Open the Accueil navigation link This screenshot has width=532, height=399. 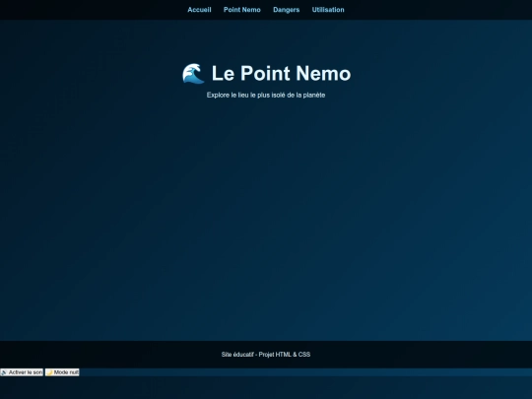(199, 10)
